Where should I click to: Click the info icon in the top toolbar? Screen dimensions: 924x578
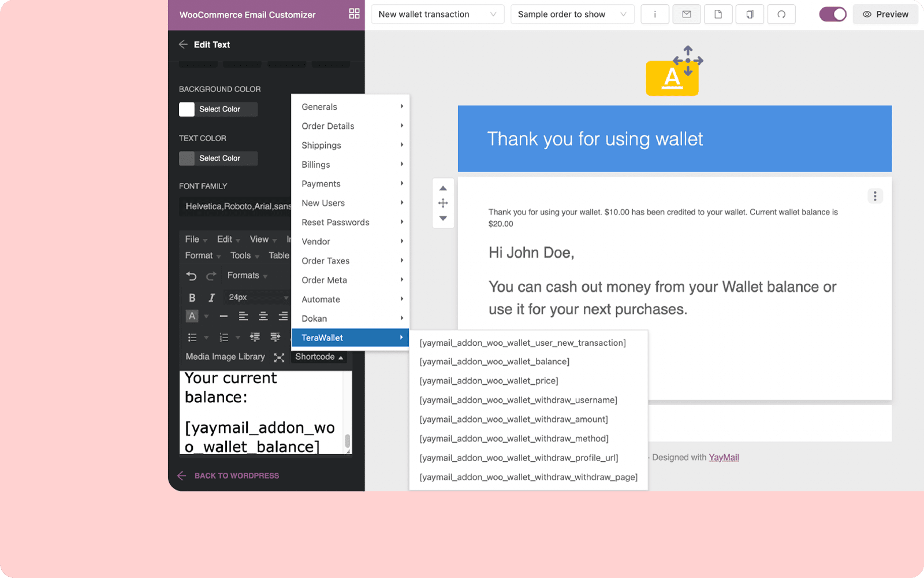655,14
